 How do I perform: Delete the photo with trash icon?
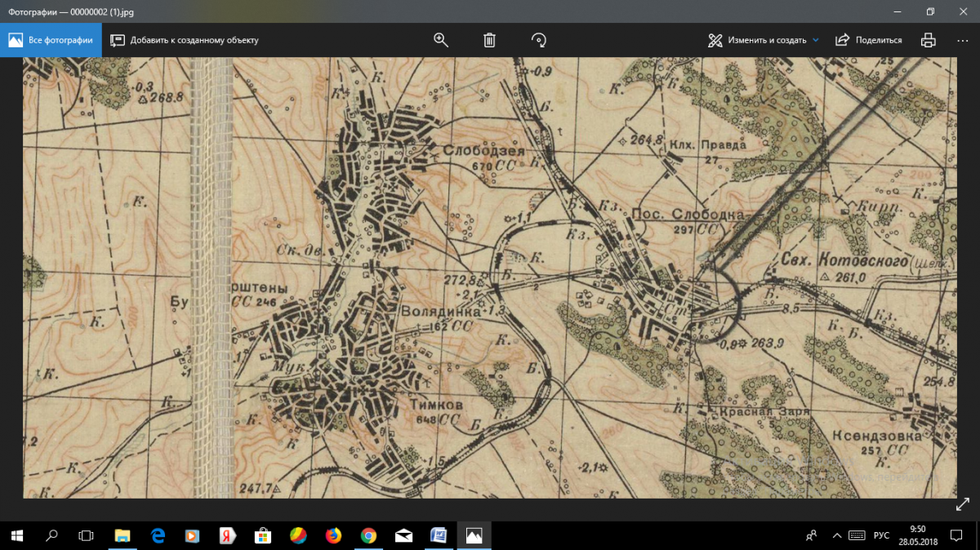pyautogui.click(x=489, y=40)
